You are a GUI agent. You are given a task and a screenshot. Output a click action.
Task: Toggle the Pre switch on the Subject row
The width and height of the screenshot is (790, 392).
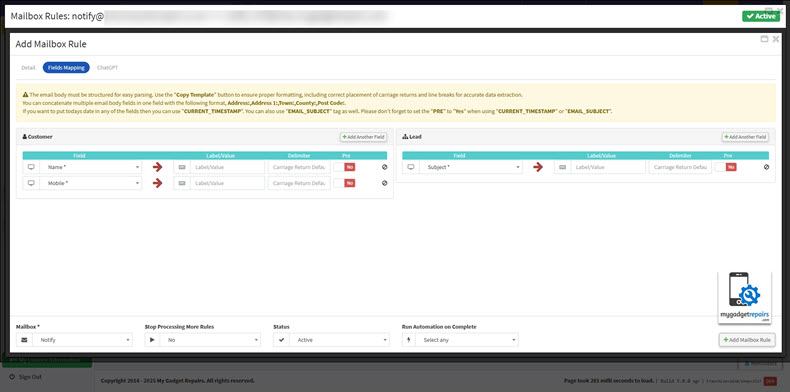[x=726, y=167]
